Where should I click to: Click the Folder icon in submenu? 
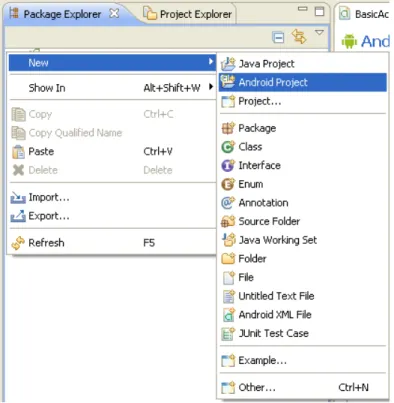coord(228,259)
